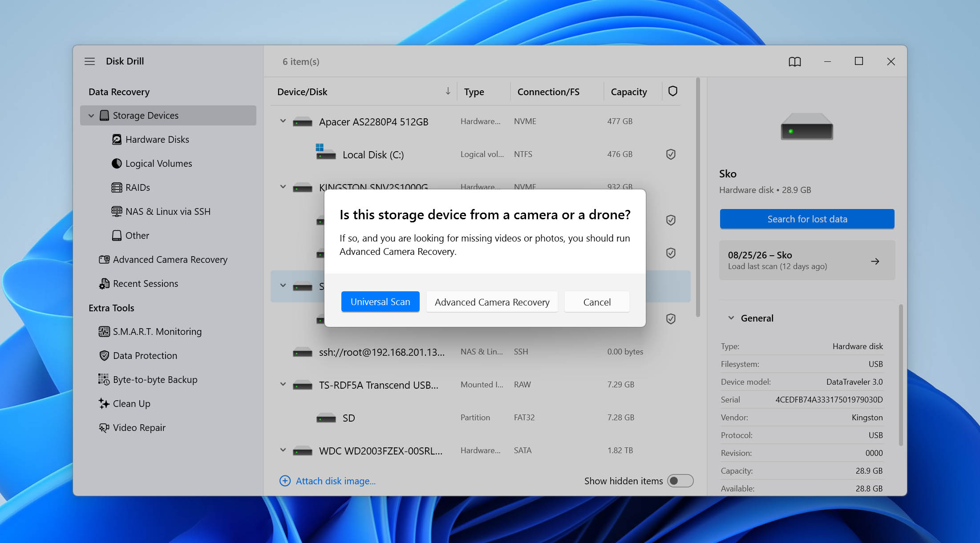The width and height of the screenshot is (980, 543).
Task: Click the Byte-to-byte Backup icon
Action: (x=104, y=380)
